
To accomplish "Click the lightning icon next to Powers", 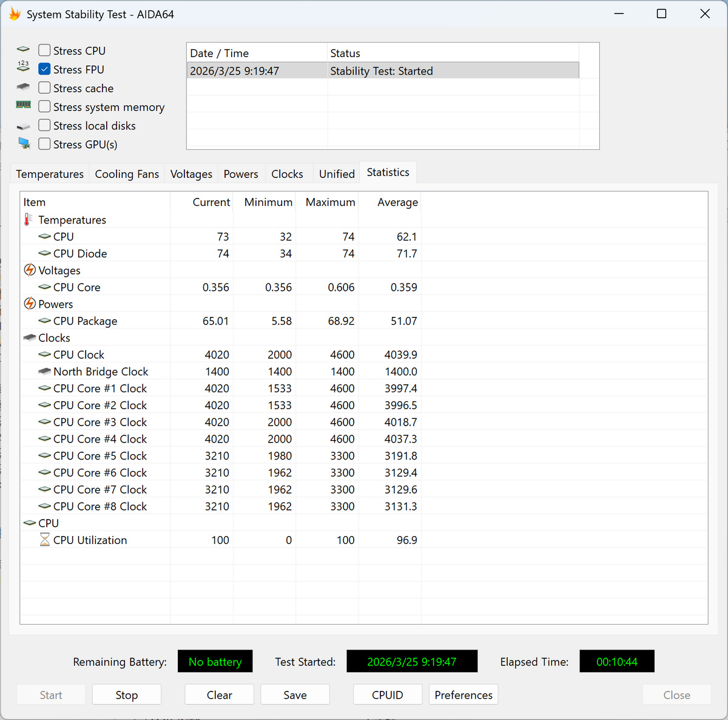I will tap(29, 304).
